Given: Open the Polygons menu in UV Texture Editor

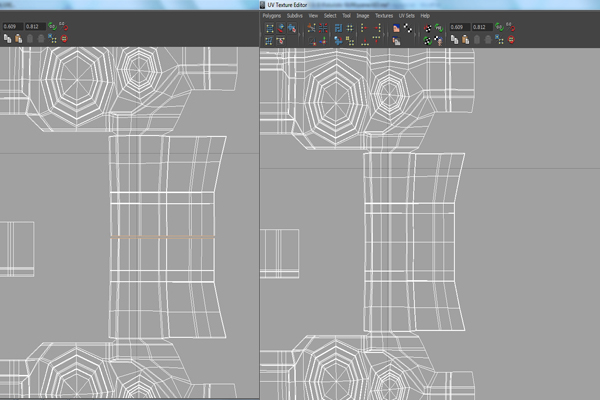Looking at the screenshot, I should pos(272,16).
